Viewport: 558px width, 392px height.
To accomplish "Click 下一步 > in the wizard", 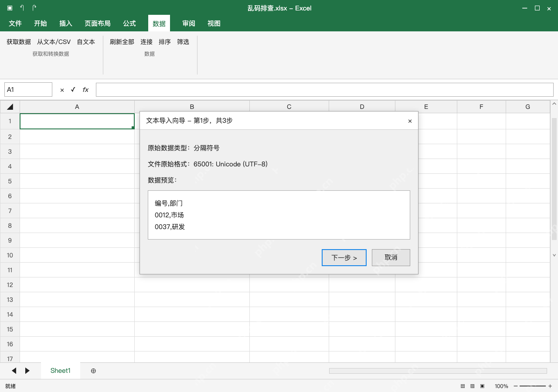I will [344, 257].
